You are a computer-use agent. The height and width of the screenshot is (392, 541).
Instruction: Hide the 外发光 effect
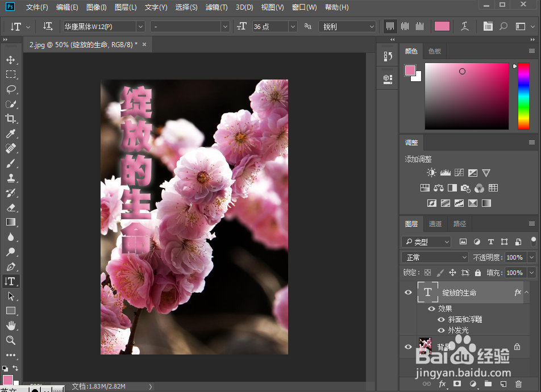tap(441, 330)
